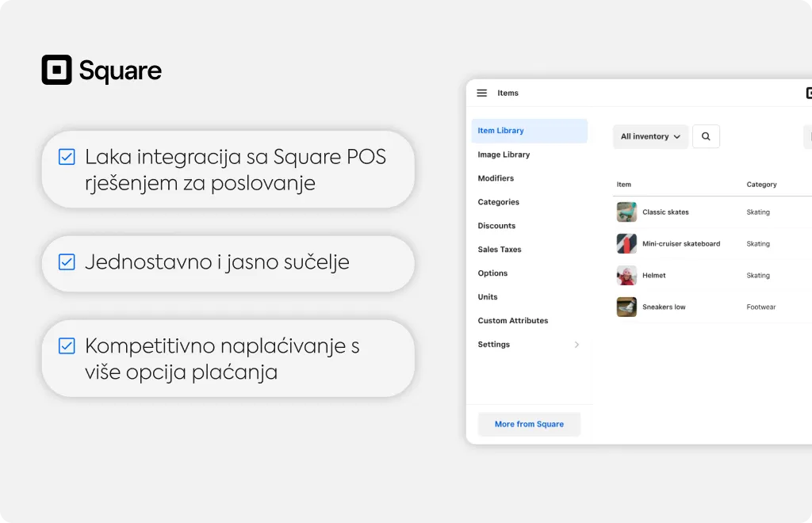Select the Helmet item name

tap(654, 275)
